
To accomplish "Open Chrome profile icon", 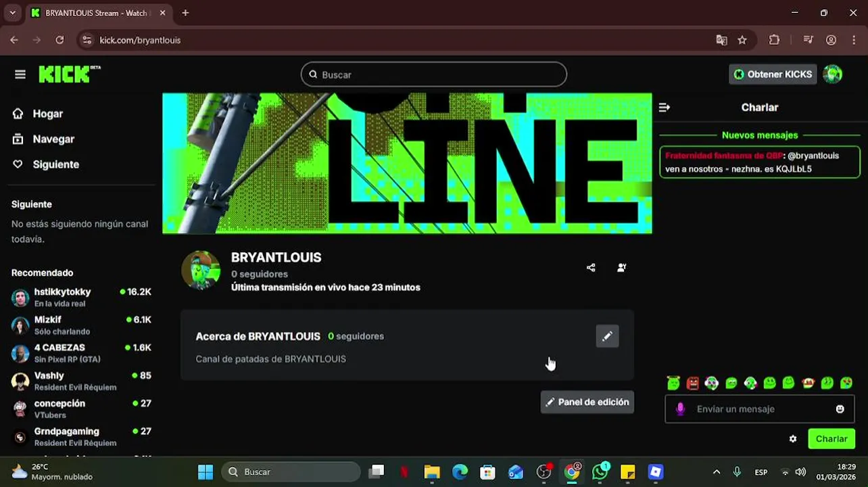I will click(831, 40).
